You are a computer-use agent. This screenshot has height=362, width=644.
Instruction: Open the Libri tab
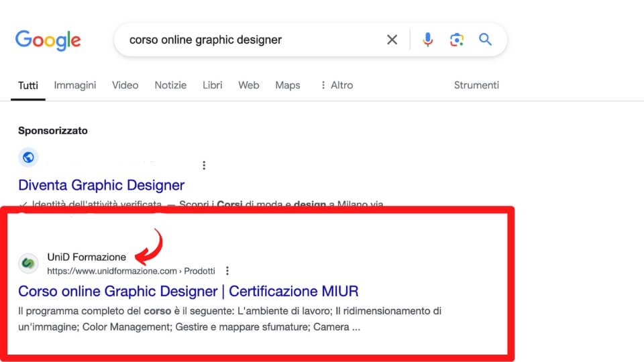pyautogui.click(x=213, y=85)
